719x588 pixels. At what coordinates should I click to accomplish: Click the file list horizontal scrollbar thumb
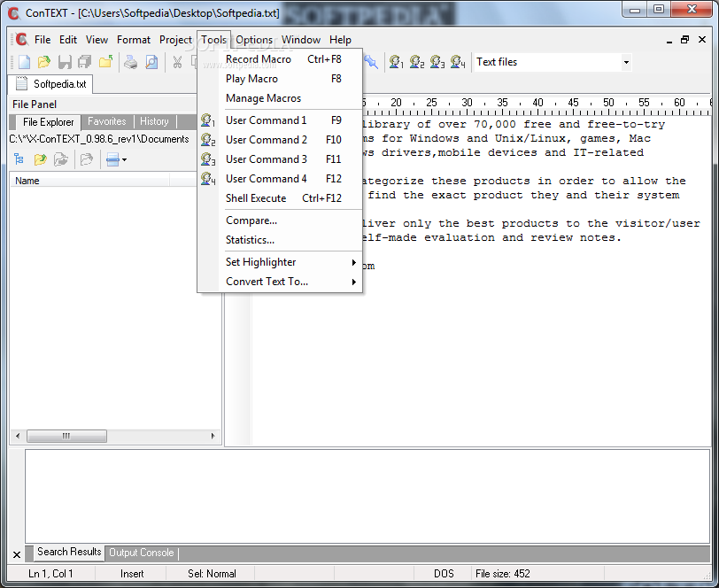click(x=66, y=436)
